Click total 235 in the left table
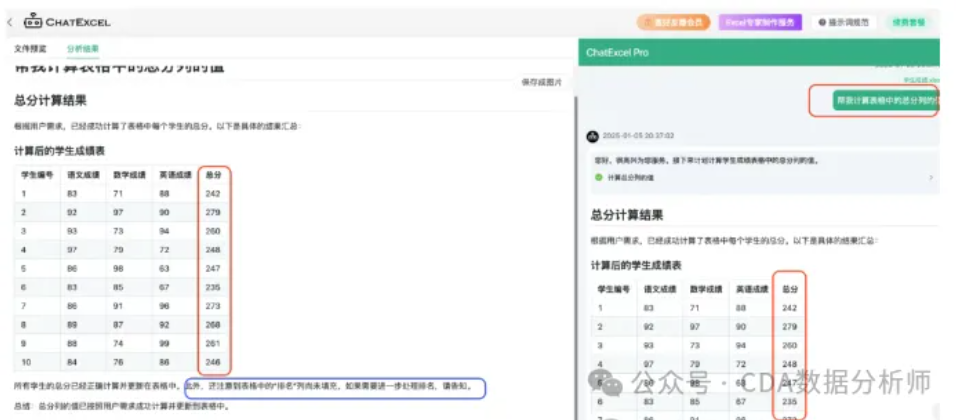The height and width of the screenshot is (420, 959). click(213, 287)
